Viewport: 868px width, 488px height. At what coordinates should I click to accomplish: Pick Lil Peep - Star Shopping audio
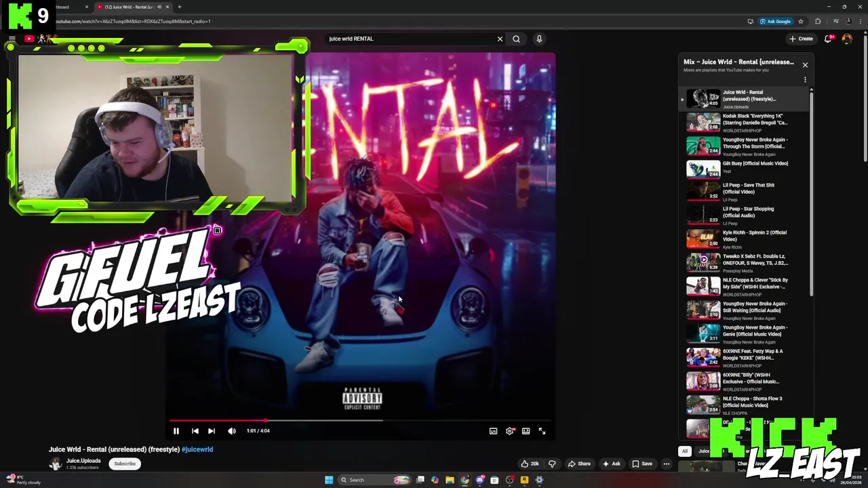[x=744, y=216]
